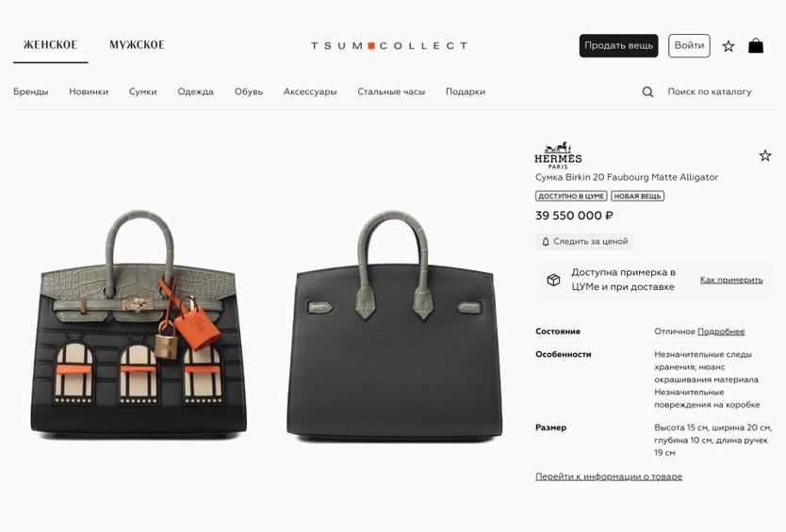Click the search magnifier icon
Screen dimensions: 786x532
(x=647, y=91)
